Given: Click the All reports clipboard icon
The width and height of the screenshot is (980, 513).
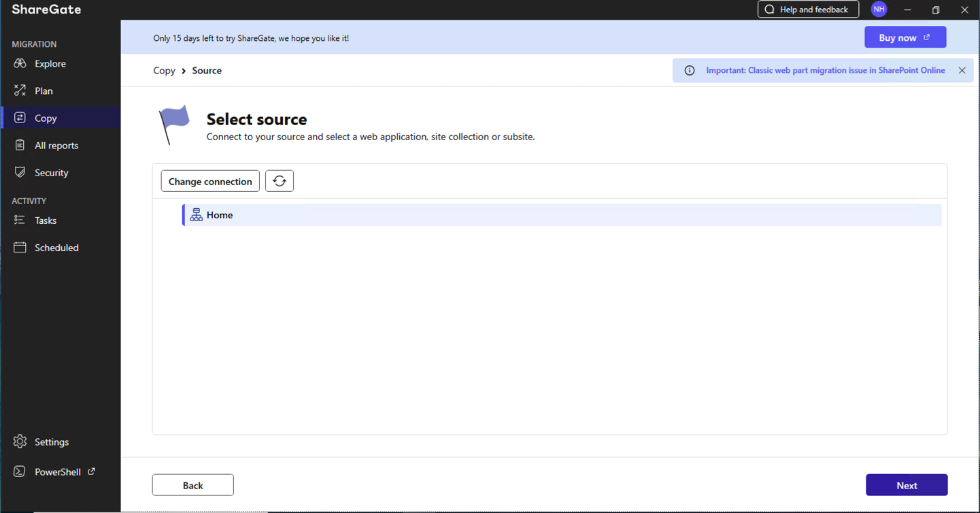Looking at the screenshot, I should (x=20, y=145).
